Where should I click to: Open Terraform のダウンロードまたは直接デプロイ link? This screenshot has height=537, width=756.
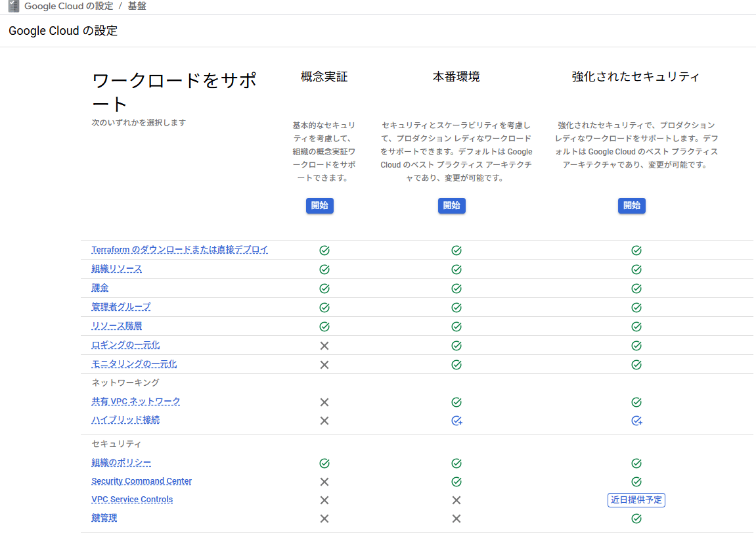(x=180, y=250)
